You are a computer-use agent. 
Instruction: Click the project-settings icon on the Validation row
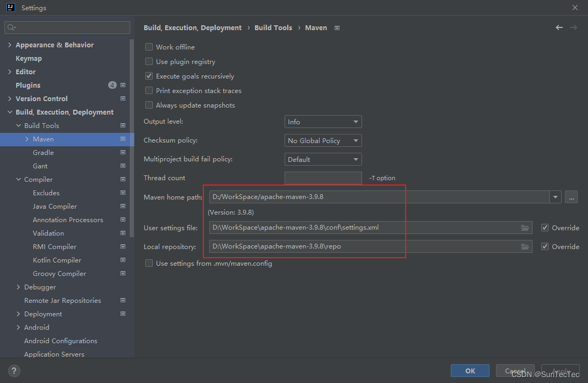[123, 233]
